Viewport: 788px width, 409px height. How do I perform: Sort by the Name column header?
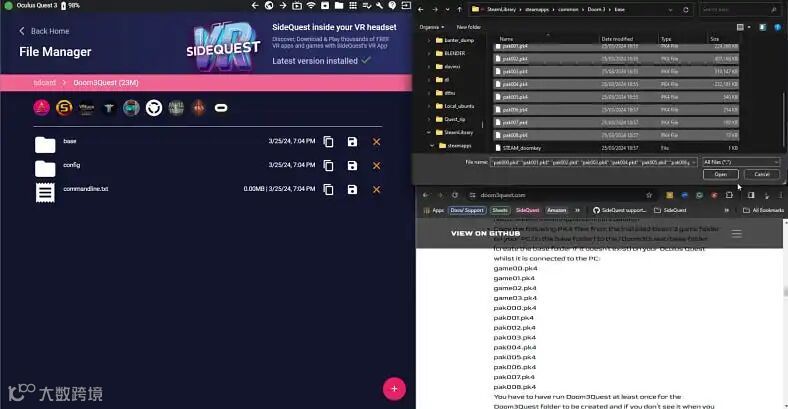(507, 39)
